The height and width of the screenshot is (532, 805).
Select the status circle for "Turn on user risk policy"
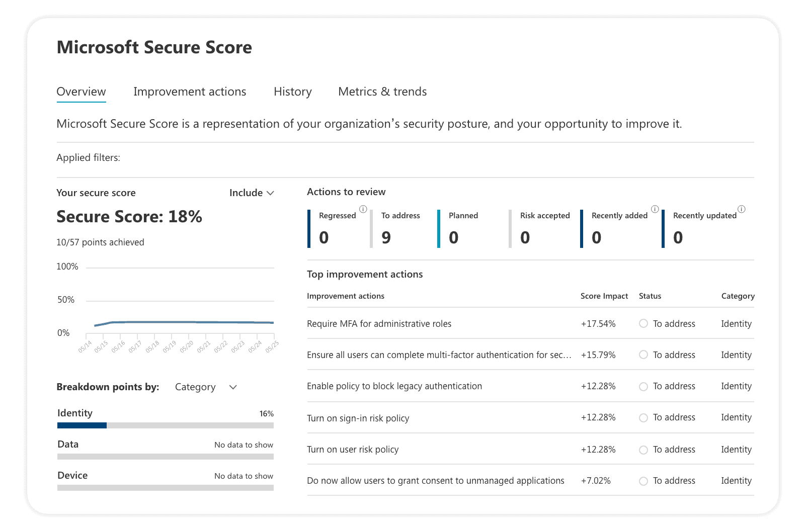coord(643,449)
